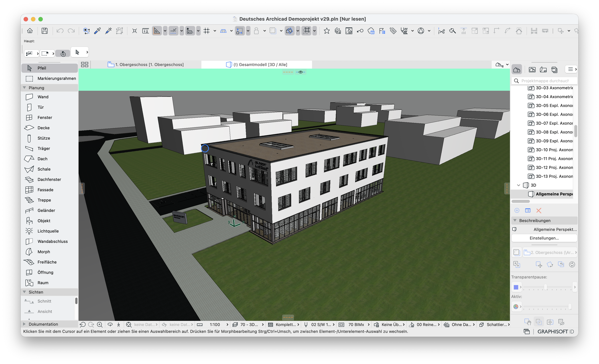599x364 pixels.
Task: Open the 00 Reine... renovation filter option
Action: (425, 324)
